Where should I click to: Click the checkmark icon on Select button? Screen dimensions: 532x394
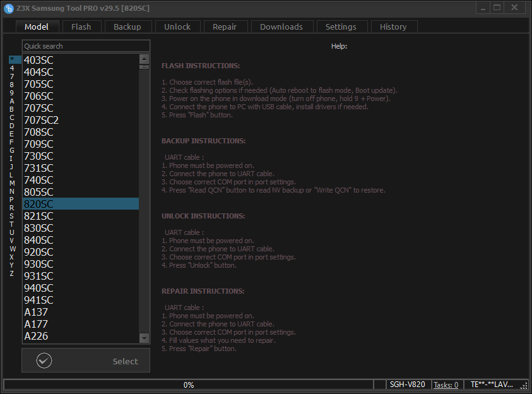point(44,361)
